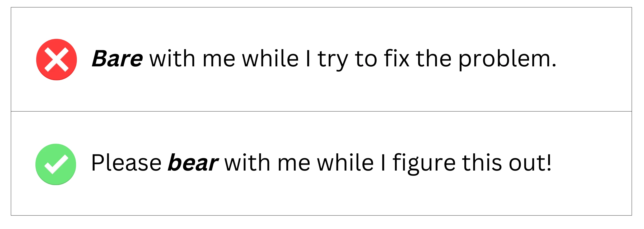Image resolution: width=644 pixels, height=229 pixels.
Task: Click "while" in the incorrect example sentence
Action: [270, 58]
